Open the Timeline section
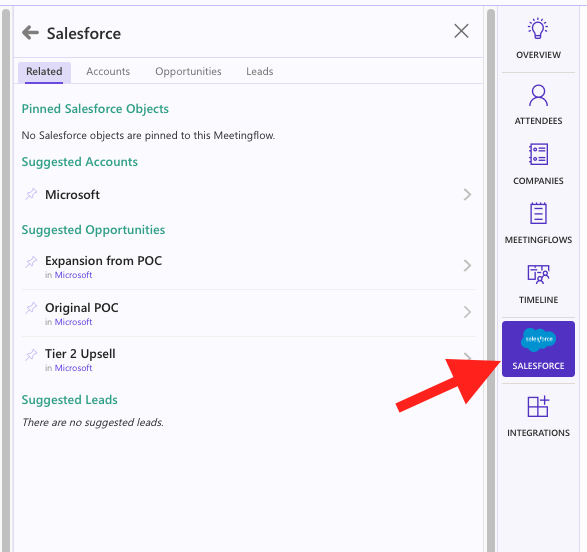Image resolution: width=587 pixels, height=552 pixels. point(538,284)
